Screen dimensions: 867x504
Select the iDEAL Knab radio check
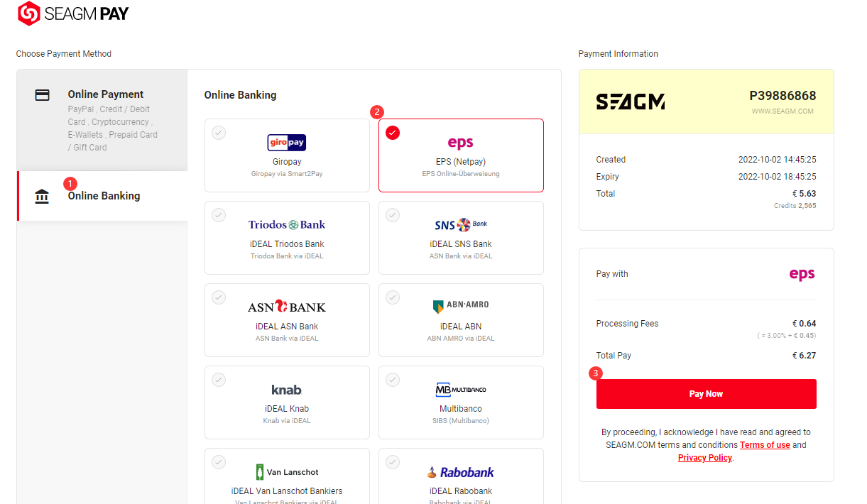219,380
